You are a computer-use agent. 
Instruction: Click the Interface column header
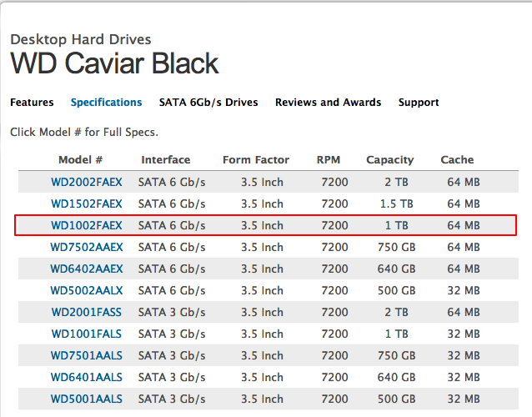(x=166, y=160)
